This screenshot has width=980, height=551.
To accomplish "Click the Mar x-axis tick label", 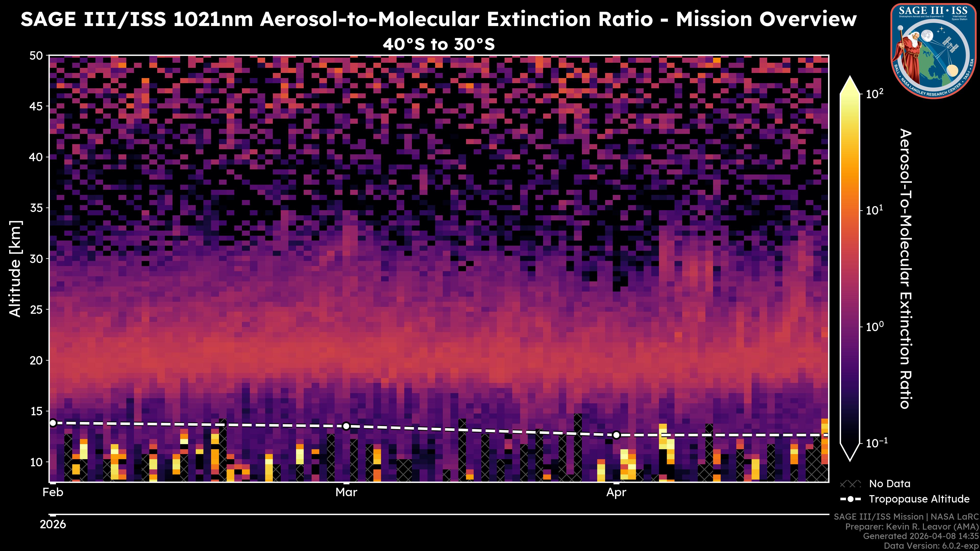I will pos(346,492).
